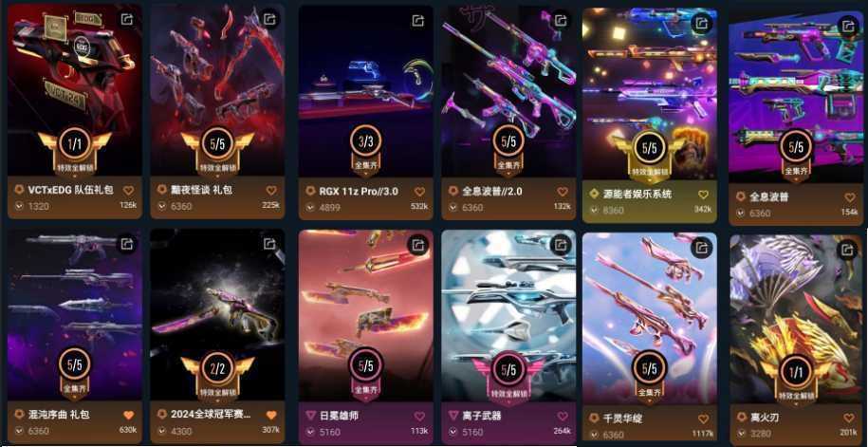The width and height of the screenshot is (868, 447).
Task: Toggle the heart on 千灵华绽 card
Action: [703, 419]
